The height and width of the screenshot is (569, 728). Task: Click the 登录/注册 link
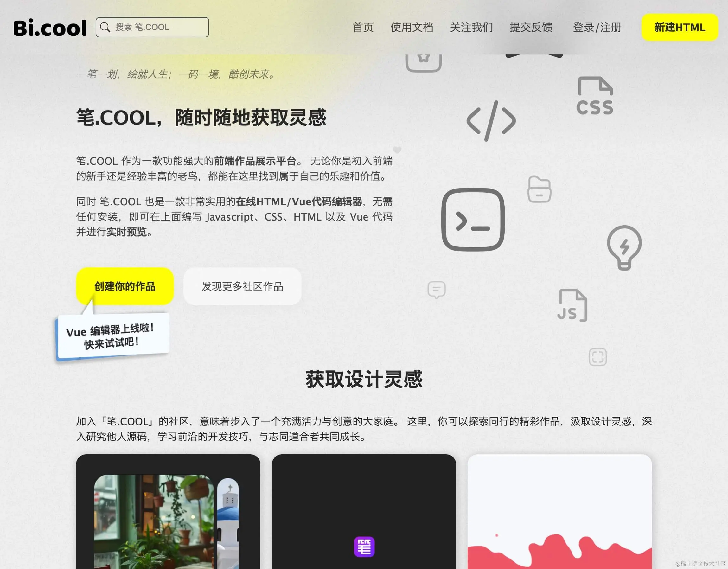coord(597,27)
